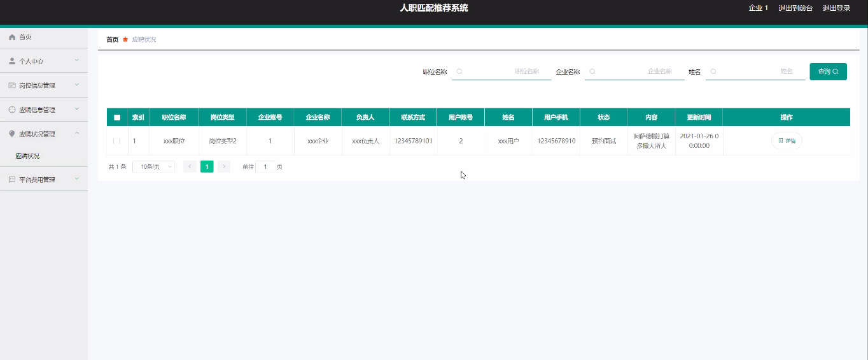The width and height of the screenshot is (868, 360).
Task: Click the search icon in 职位名称 field
Action: [x=459, y=71]
